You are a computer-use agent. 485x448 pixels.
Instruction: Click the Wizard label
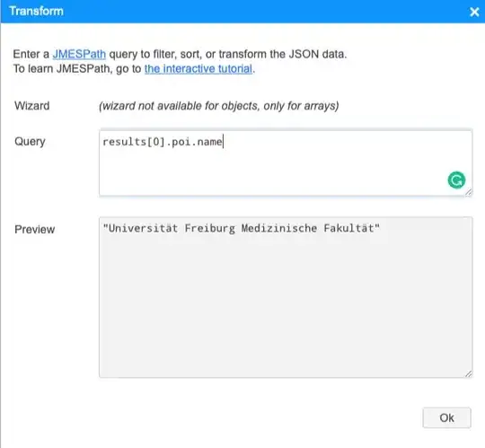[x=31, y=106]
